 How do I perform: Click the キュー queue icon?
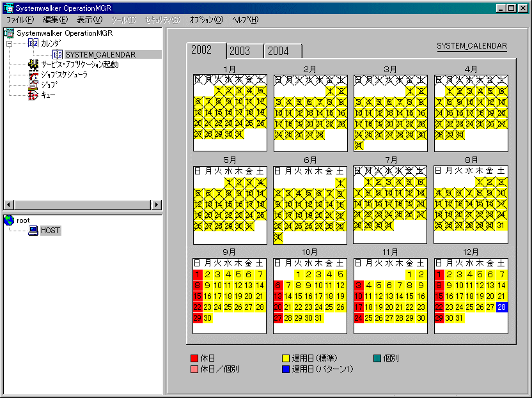click(x=33, y=95)
